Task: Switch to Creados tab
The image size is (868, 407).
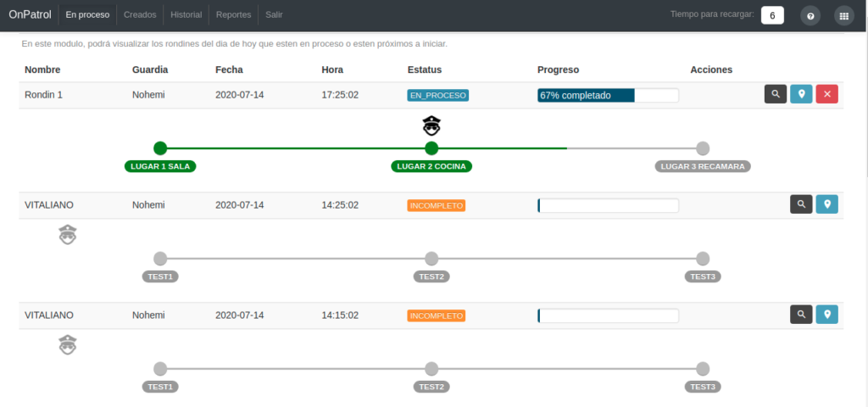Action: point(140,15)
